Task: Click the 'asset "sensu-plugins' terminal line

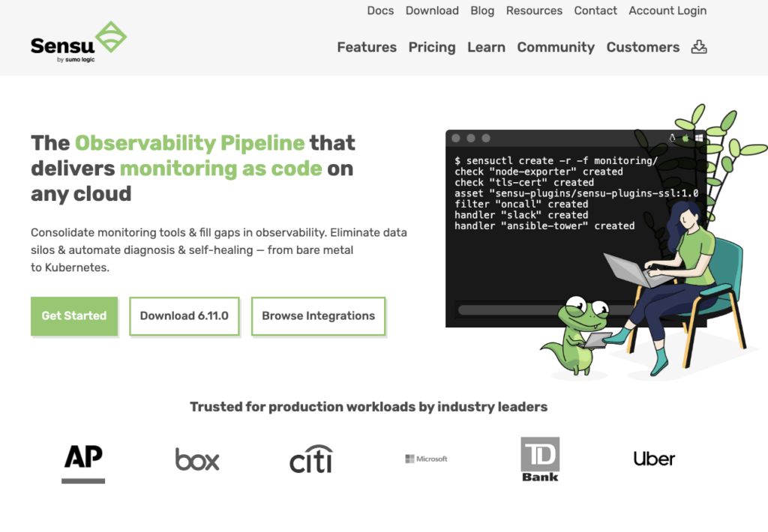Action: point(577,193)
